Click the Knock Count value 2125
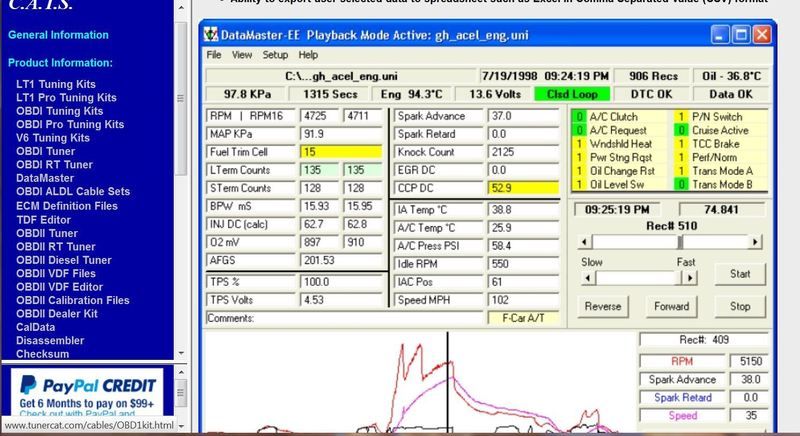This screenshot has width=800, height=436. [x=523, y=152]
